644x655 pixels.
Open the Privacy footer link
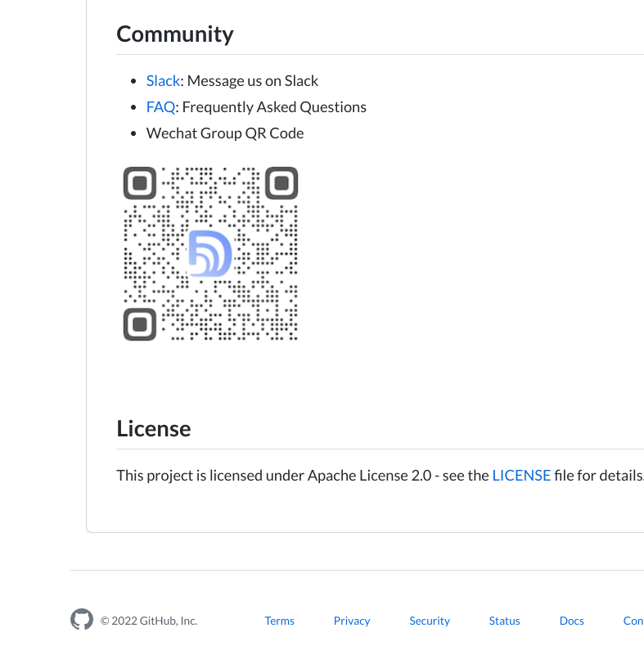[352, 621]
